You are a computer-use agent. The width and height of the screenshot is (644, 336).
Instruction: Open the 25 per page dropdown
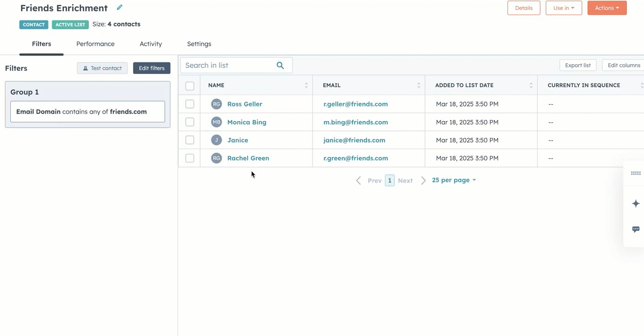point(453,180)
